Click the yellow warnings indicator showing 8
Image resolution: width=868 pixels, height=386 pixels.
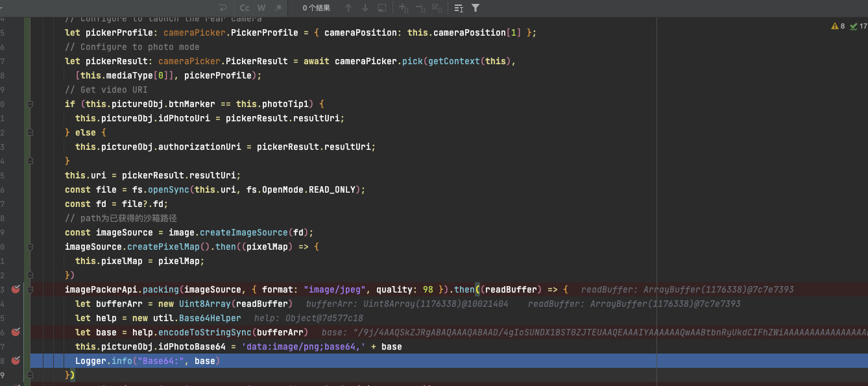click(838, 26)
